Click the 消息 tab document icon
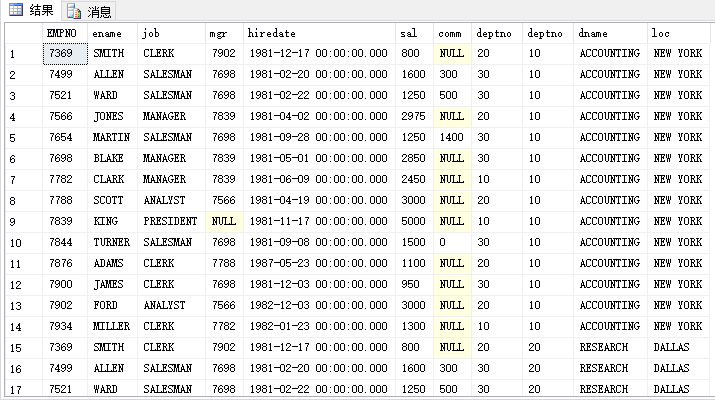715x400 pixels. (73, 11)
